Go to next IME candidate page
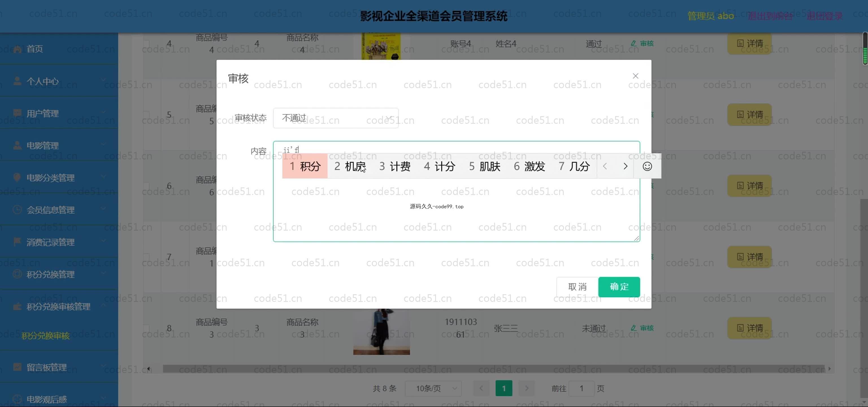 click(625, 166)
